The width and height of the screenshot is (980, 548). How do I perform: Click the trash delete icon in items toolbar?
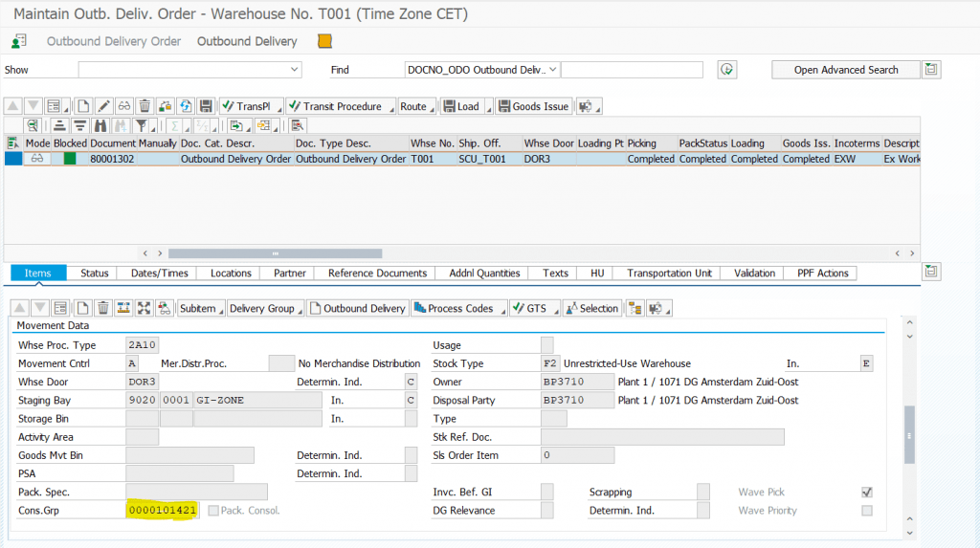[103, 308]
